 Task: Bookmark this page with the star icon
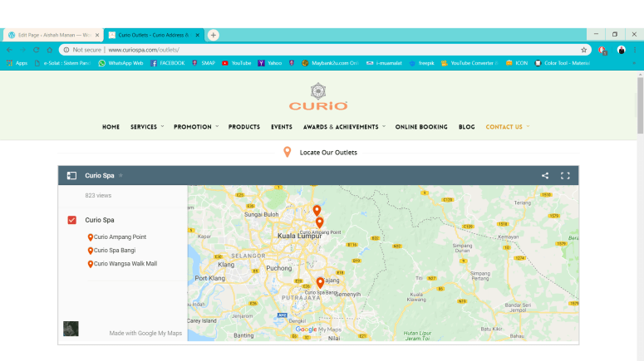[x=583, y=50]
